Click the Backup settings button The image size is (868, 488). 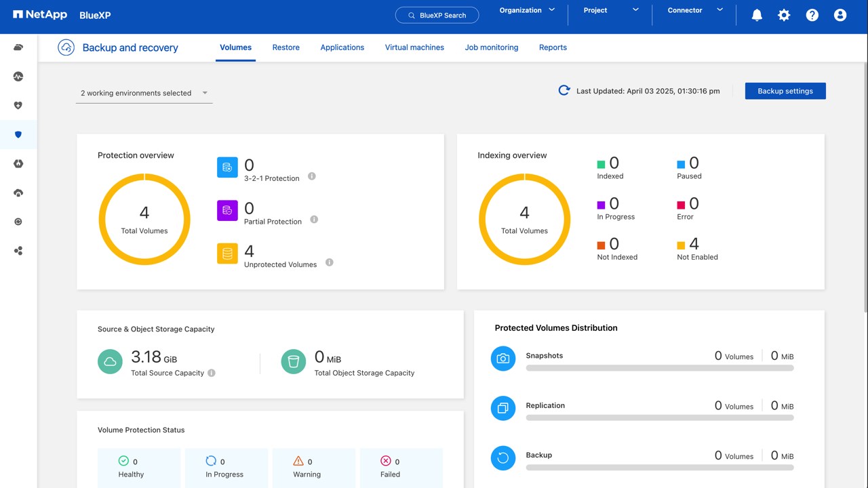pyautogui.click(x=785, y=91)
